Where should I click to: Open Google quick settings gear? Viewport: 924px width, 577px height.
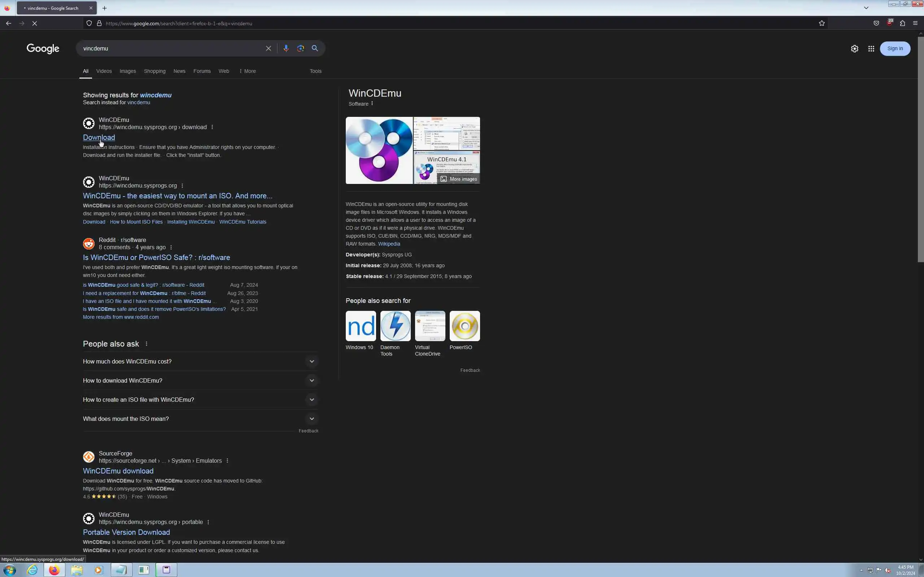click(854, 49)
